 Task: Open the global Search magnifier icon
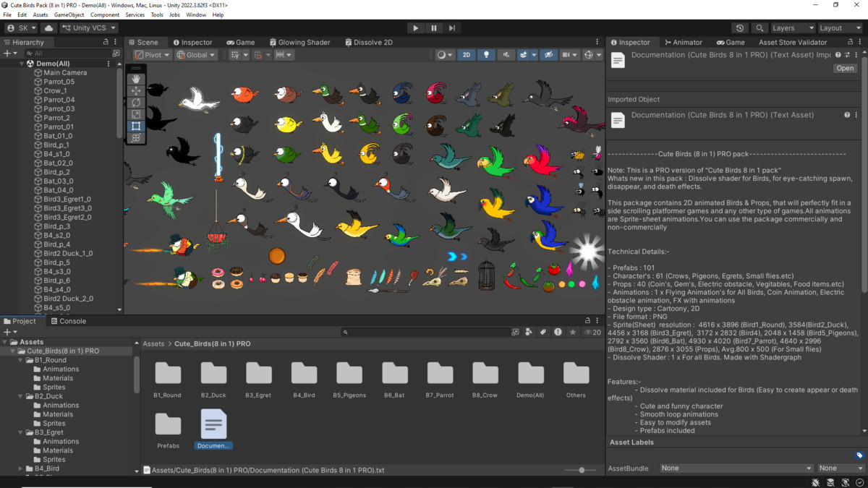click(x=759, y=28)
